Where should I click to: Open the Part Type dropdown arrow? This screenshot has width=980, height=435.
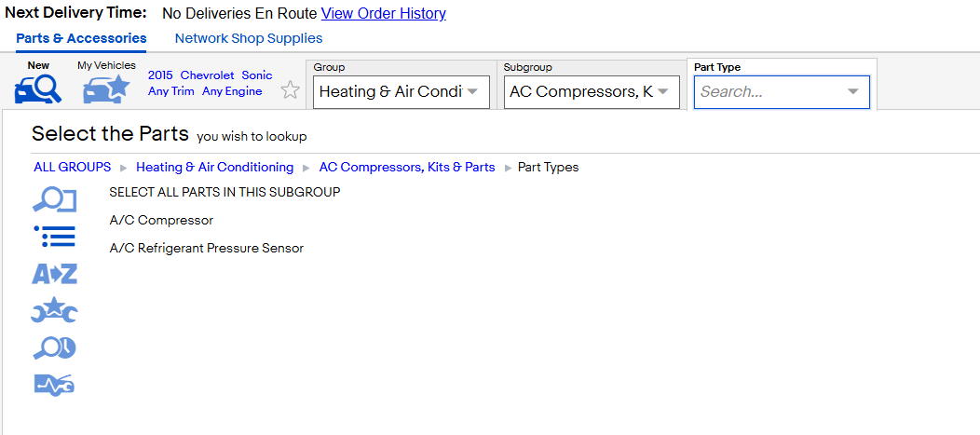(852, 92)
